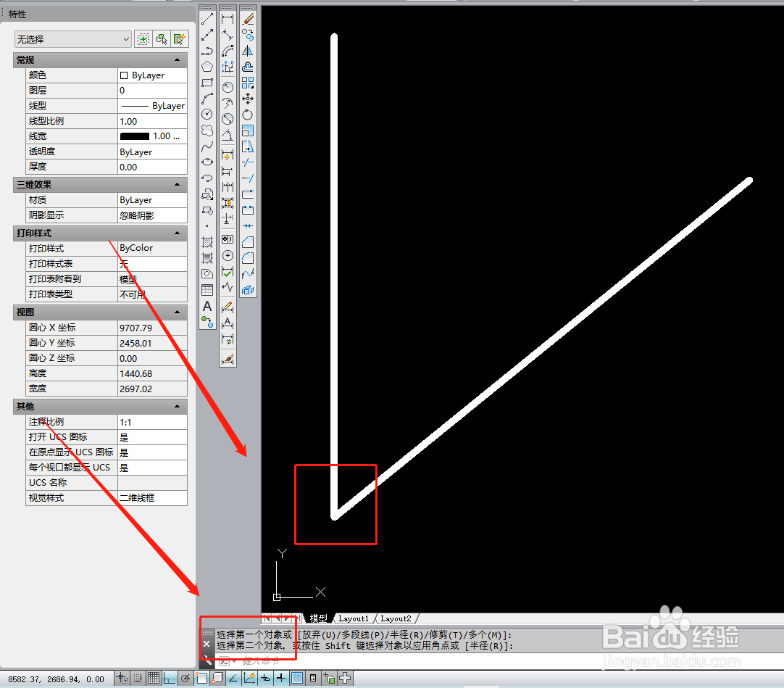Click the Select Objects button
784x688 pixels.
[x=162, y=39]
